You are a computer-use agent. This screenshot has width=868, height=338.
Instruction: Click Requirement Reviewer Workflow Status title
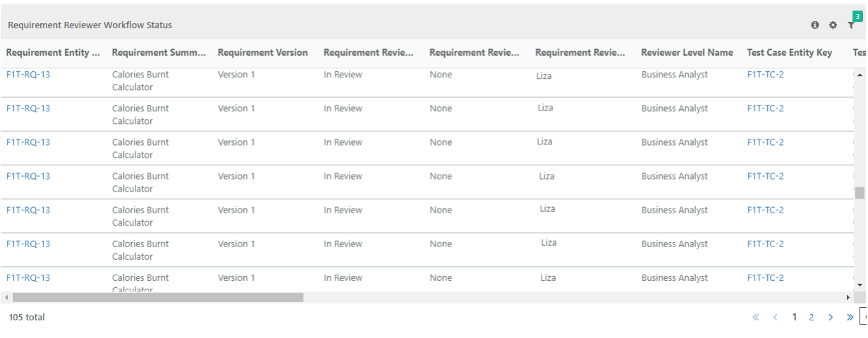[x=90, y=25]
